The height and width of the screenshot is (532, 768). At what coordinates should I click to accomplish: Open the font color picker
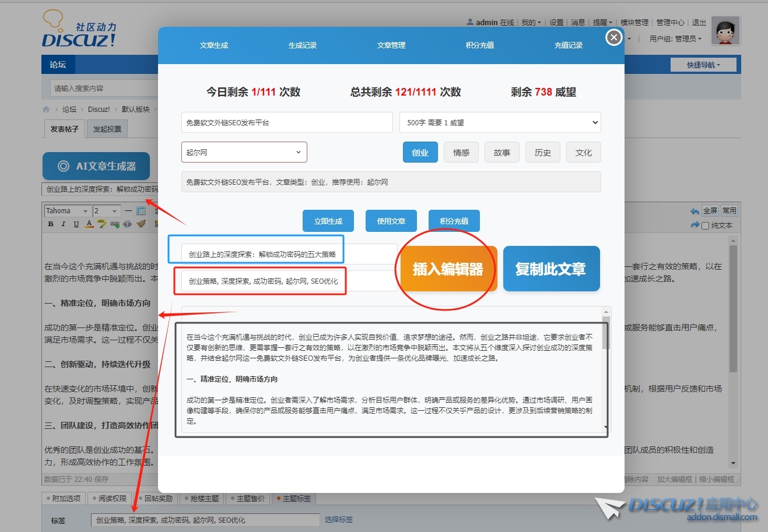coord(89,224)
